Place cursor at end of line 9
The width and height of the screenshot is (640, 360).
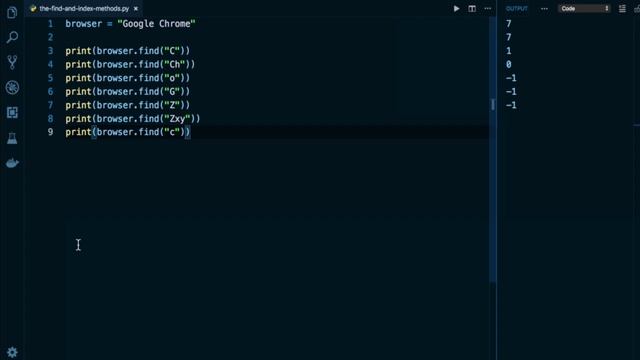(191, 132)
